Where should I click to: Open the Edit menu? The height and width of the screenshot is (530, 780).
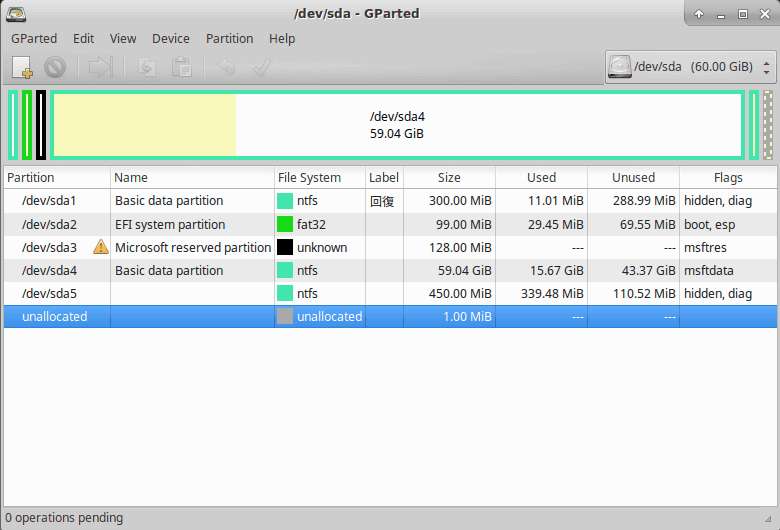pyautogui.click(x=83, y=39)
